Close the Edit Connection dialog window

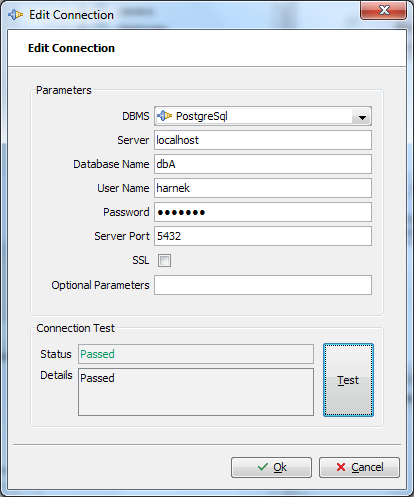(383, 10)
